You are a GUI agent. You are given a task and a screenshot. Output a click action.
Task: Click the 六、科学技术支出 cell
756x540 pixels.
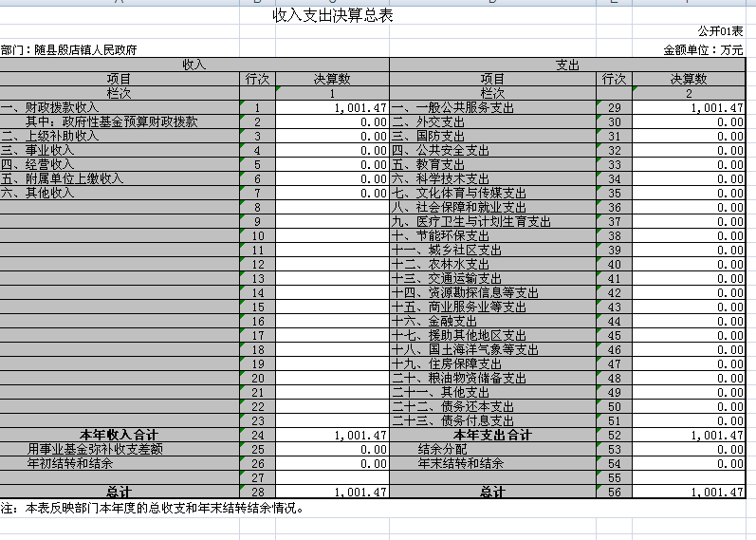coord(492,178)
